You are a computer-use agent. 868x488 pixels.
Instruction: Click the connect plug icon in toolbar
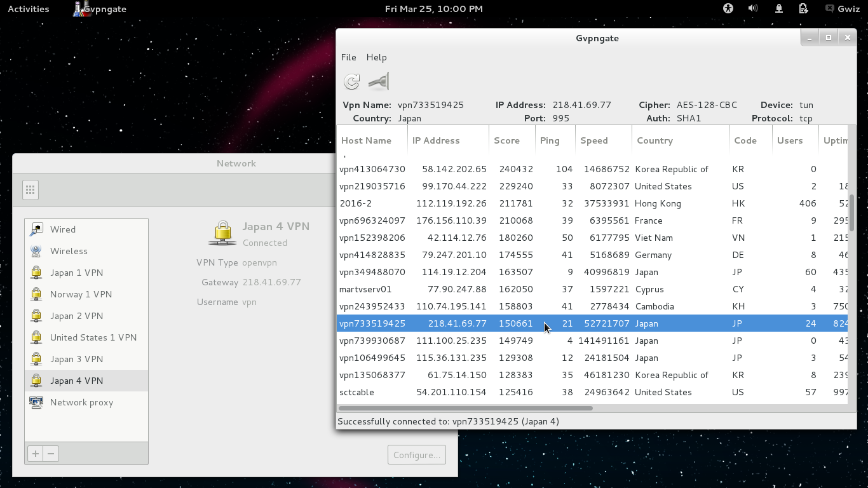coord(379,81)
